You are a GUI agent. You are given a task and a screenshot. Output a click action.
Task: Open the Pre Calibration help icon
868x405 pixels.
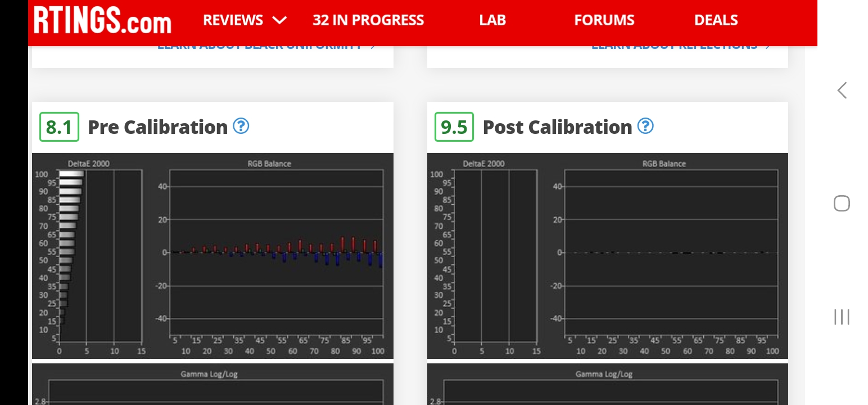point(241,126)
